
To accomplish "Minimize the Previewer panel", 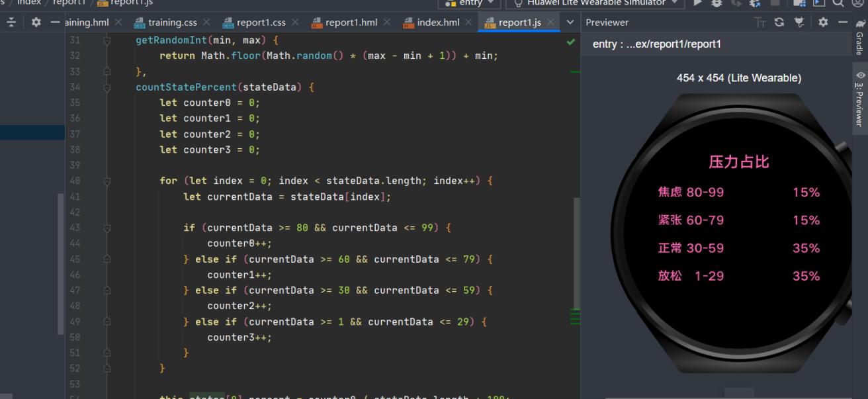I will (x=842, y=22).
